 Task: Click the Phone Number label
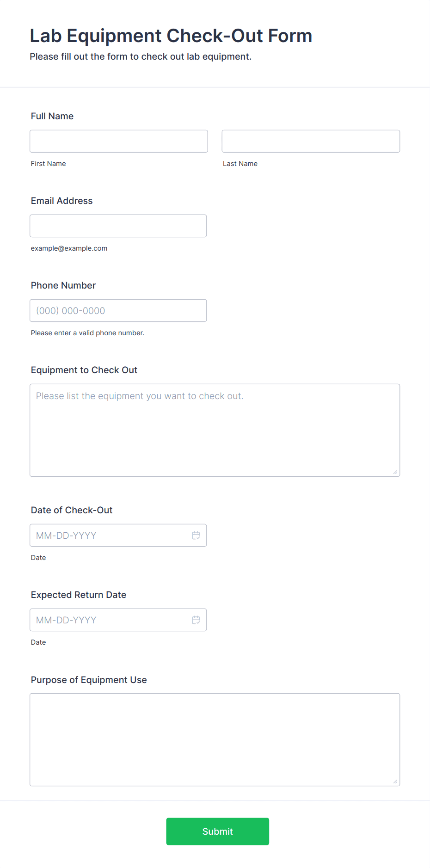click(x=63, y=285)
